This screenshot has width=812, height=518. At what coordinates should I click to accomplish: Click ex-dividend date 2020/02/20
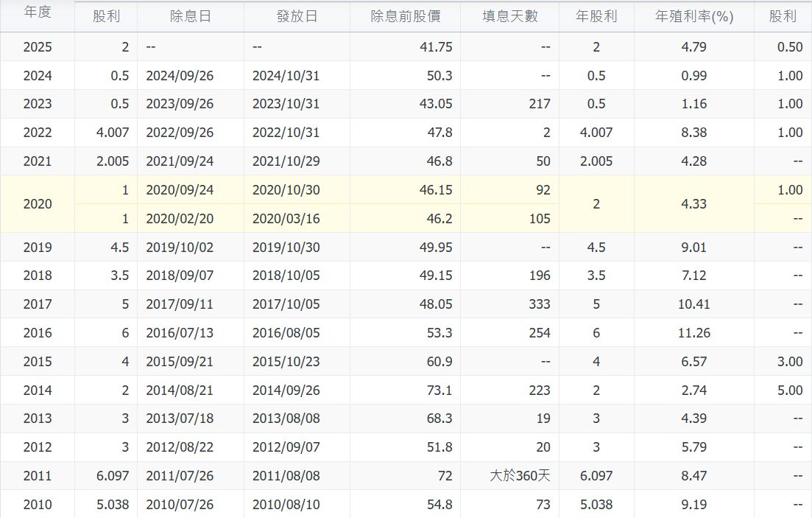[180, 219]
